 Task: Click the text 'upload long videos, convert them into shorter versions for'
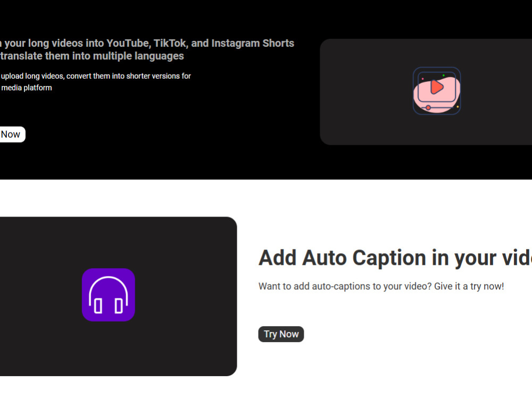click(x=96, y=76)
